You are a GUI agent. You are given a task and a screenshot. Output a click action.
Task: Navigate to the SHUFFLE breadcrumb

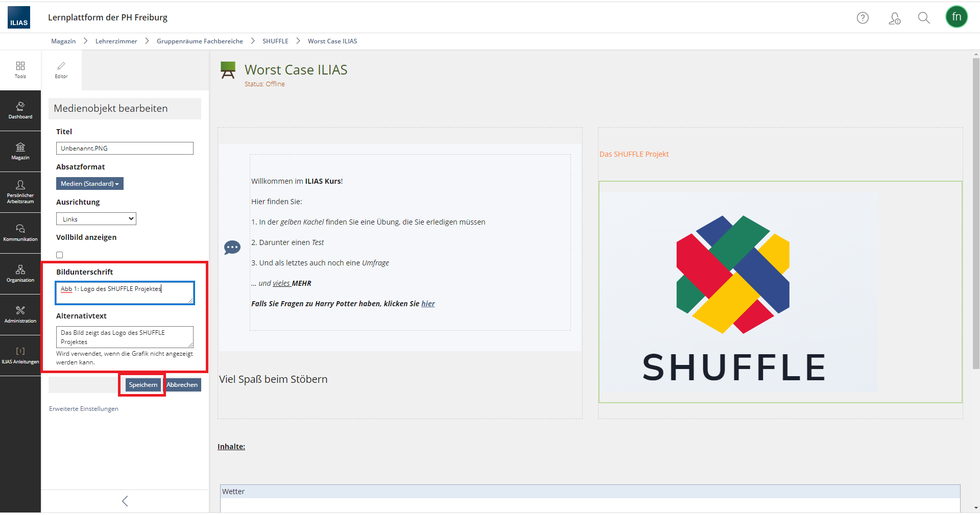[x=275, y=41]
